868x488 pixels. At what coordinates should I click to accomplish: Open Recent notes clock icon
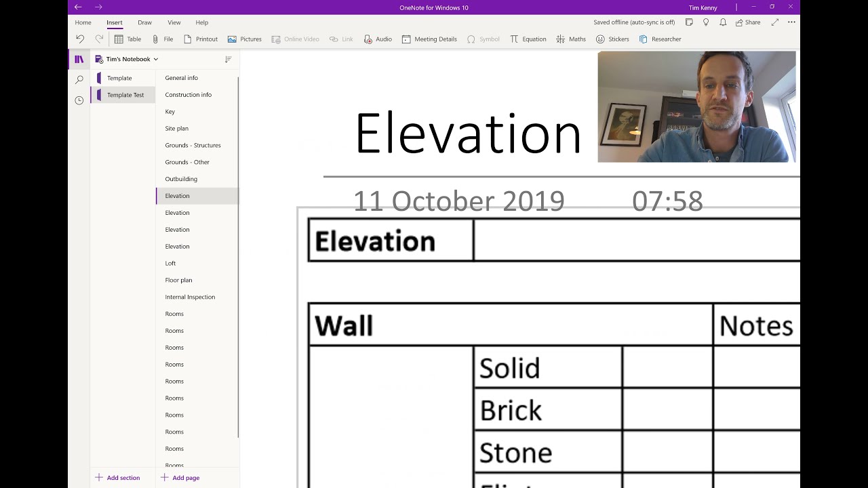pos(79,100)
